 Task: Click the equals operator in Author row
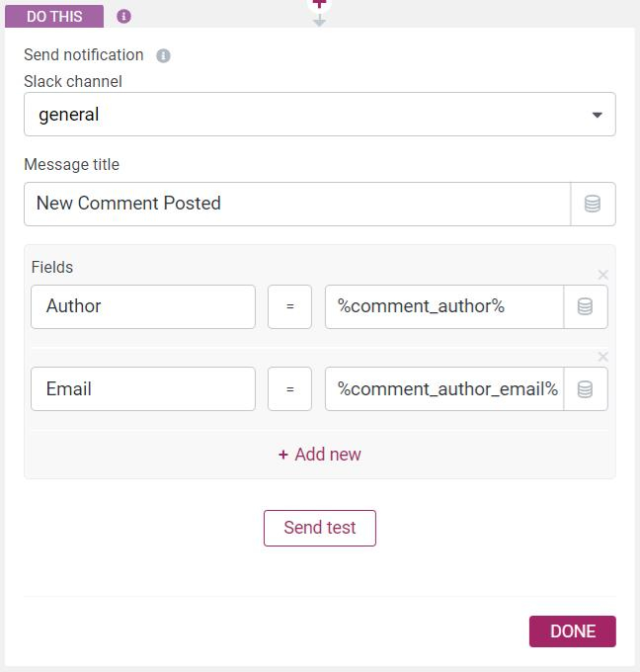[x=289, y=306]
